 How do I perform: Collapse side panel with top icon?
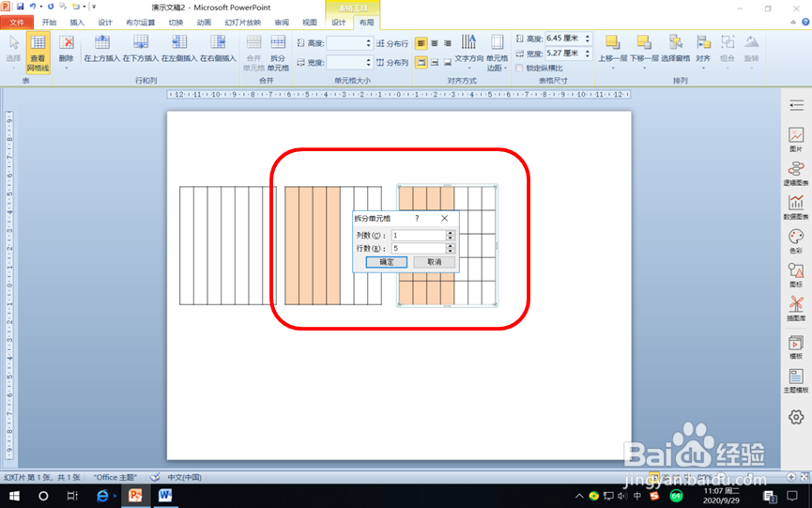796,105
